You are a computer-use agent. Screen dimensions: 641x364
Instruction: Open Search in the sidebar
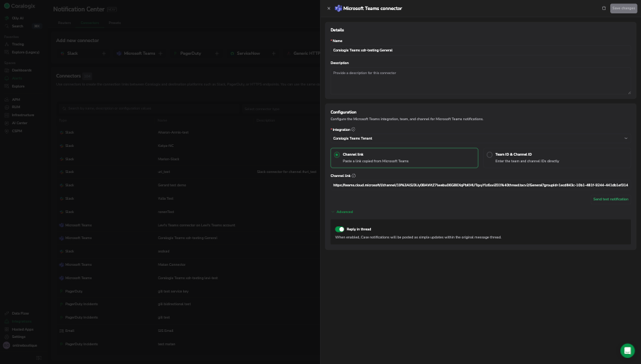17,26
